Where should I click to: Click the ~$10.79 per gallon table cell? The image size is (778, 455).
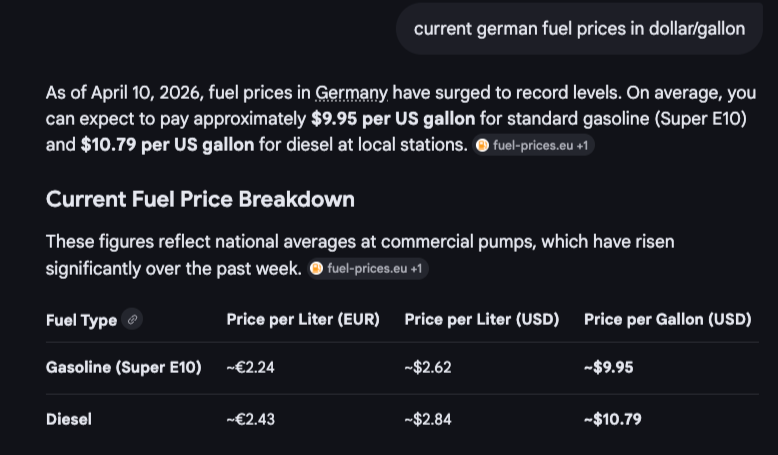[612, 419]
